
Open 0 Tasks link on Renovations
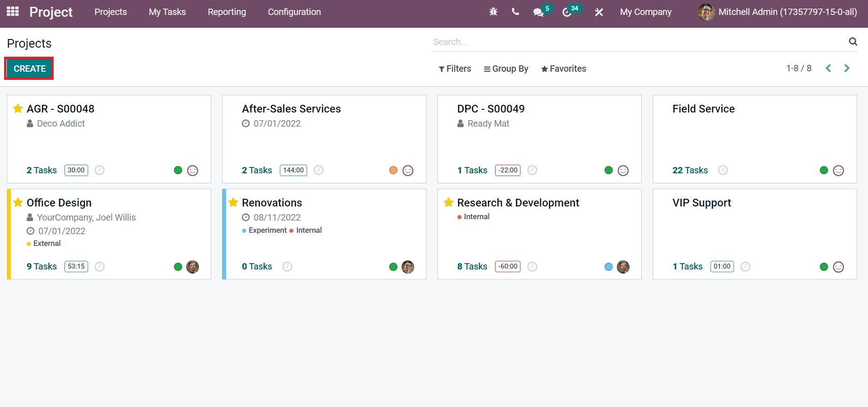(257, 266)
